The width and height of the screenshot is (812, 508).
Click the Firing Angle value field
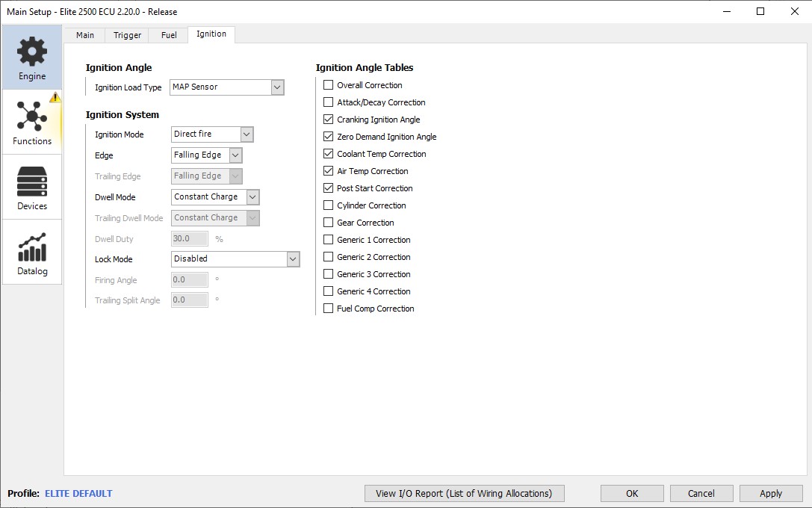190,279
